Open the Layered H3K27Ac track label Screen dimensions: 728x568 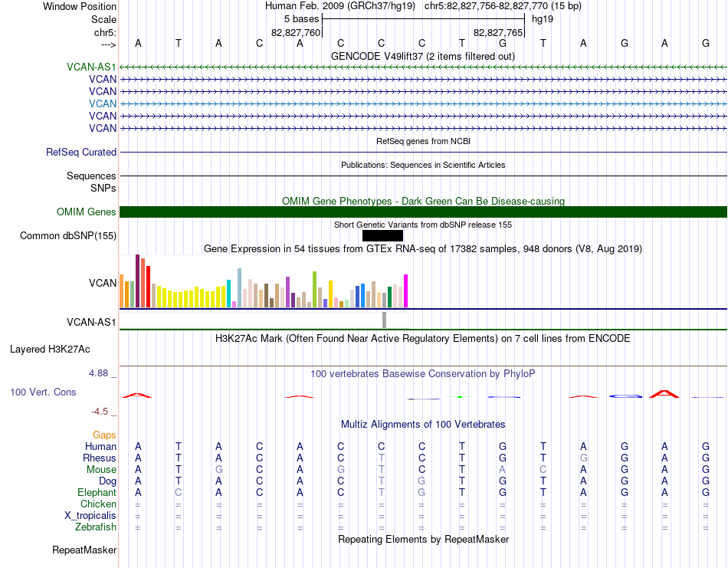[x=50, y=349]
